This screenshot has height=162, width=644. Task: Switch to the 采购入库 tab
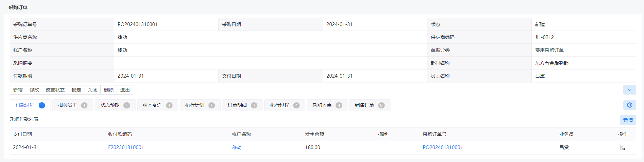pyautogui.click(x=327, y=105)
